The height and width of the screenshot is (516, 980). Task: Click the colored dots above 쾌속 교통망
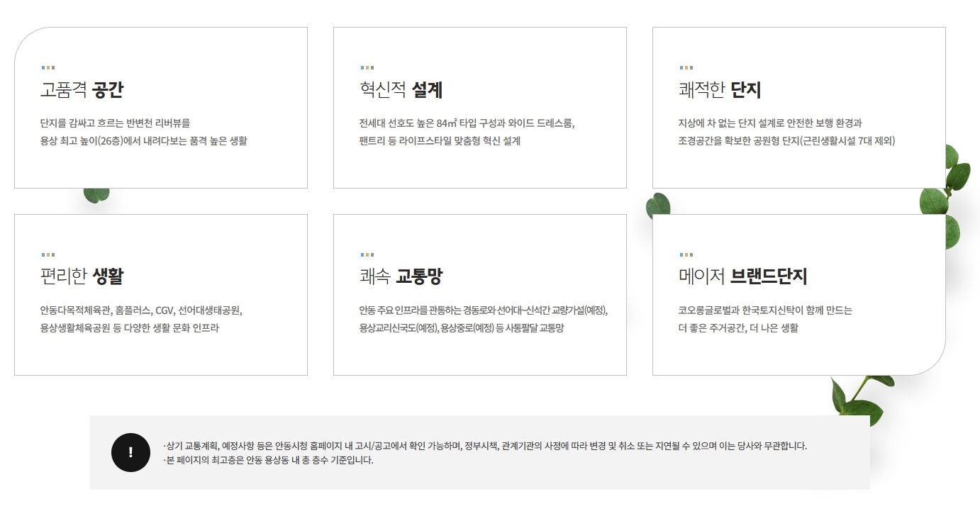[x=367, y=254]
